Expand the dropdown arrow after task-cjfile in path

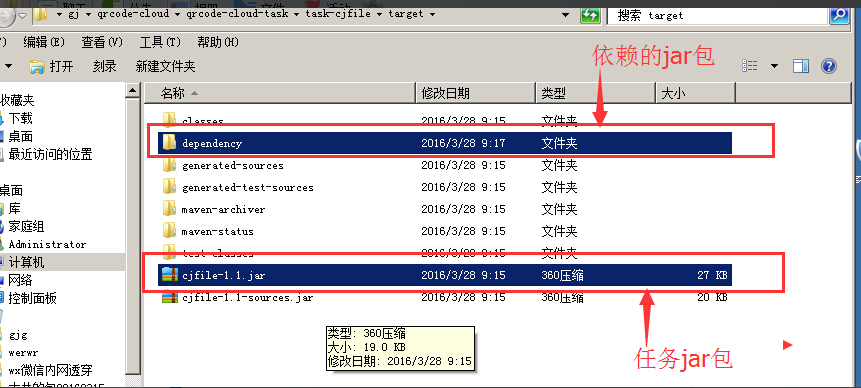coord(380,14)
